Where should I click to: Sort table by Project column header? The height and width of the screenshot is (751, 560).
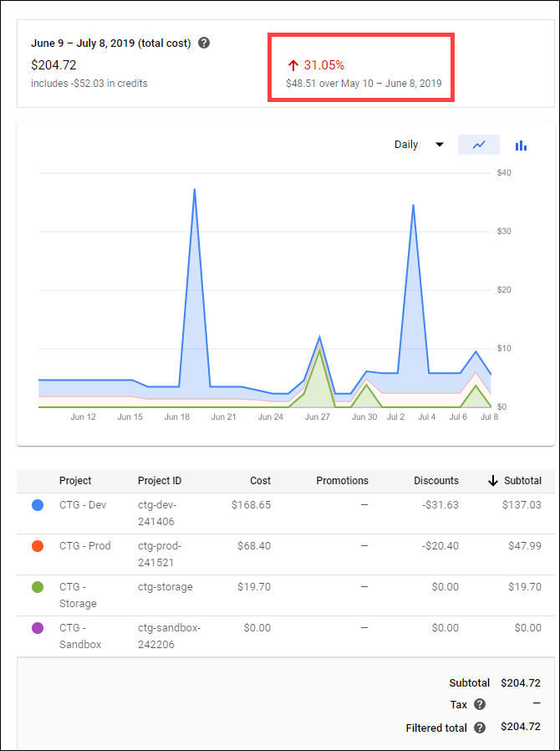(x=75, y=481)
